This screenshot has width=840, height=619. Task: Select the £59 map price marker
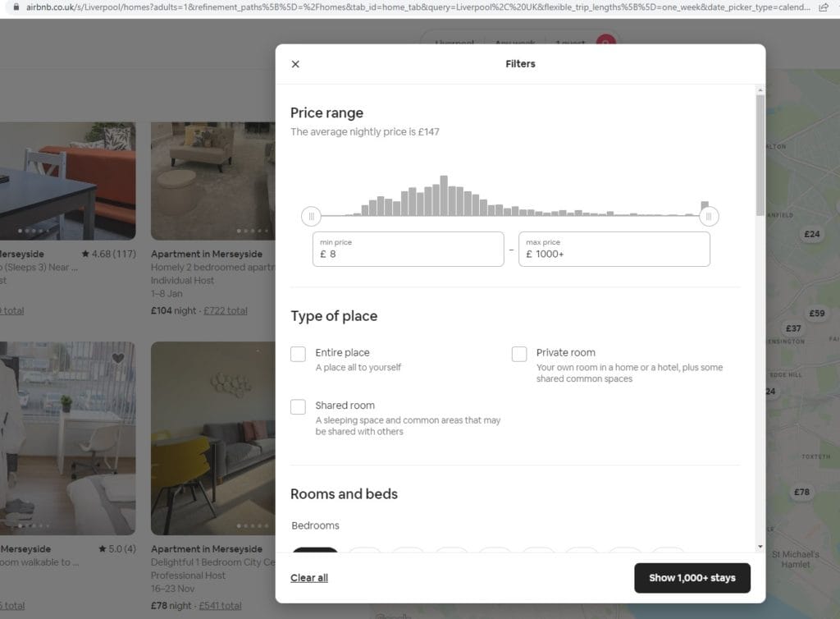pyautogui.click(x=816, y=313)
